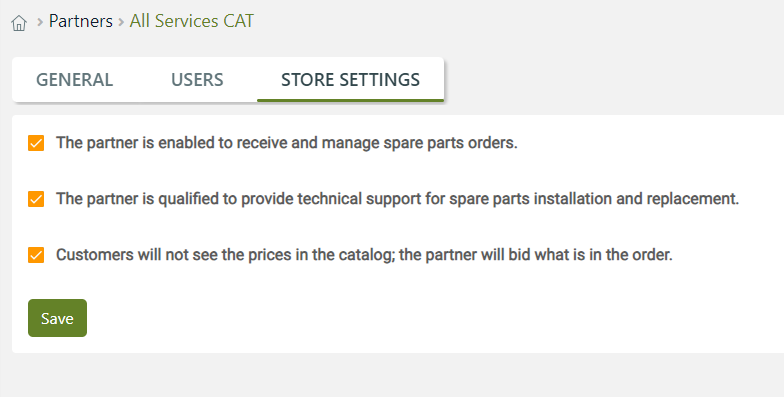Image resolution: width=784 pixels, height=397 pixels.
Task: Open the Partners breadcrumb link
Action: pos(80,21)
